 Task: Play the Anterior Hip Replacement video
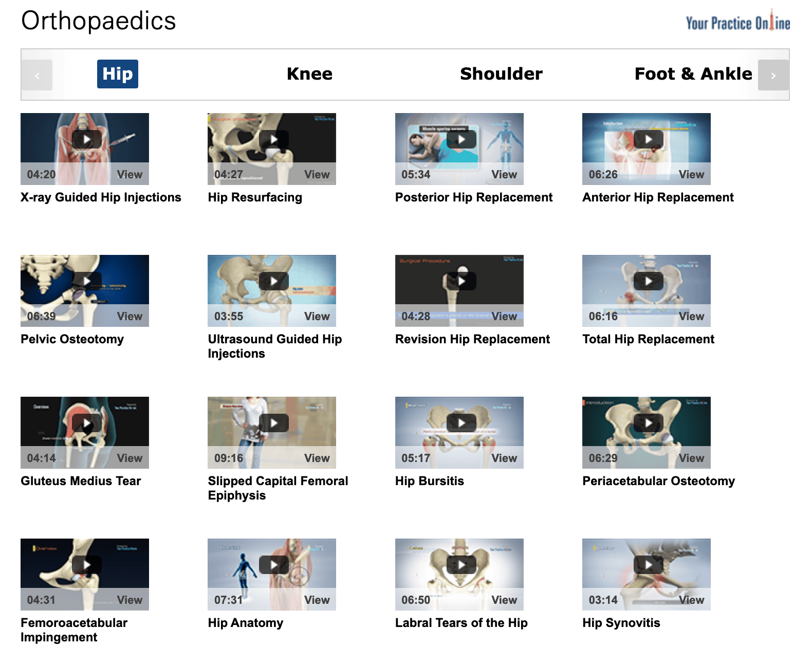(649, 139)
